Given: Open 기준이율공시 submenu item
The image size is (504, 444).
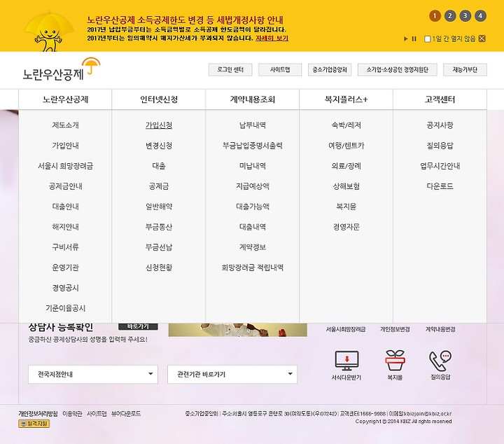Looking at the screenshot, I should coord(65,308).
